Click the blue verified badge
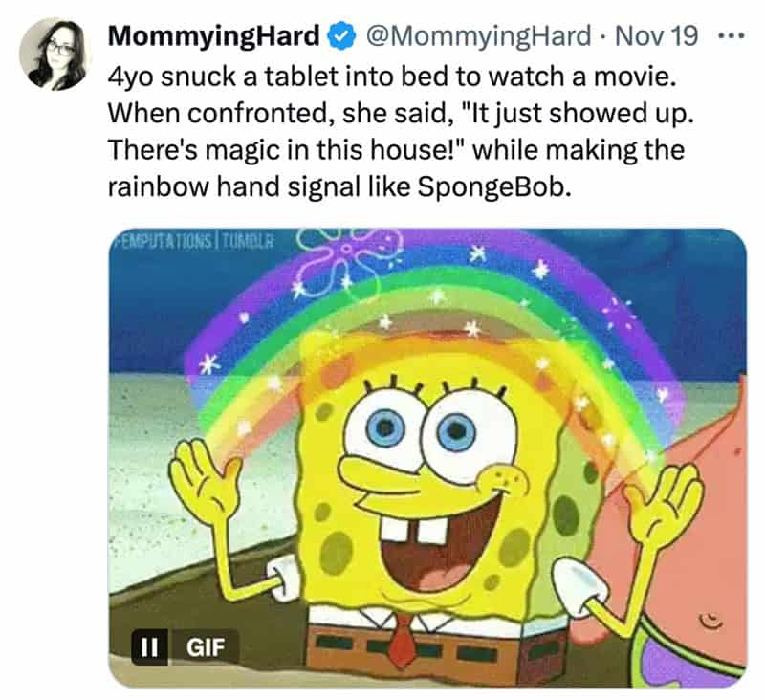765x700 pixels. click(x=340, y=37)
